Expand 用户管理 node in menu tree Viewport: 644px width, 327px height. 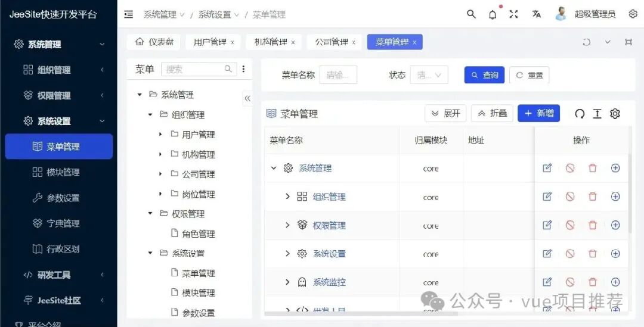point(160,135)
